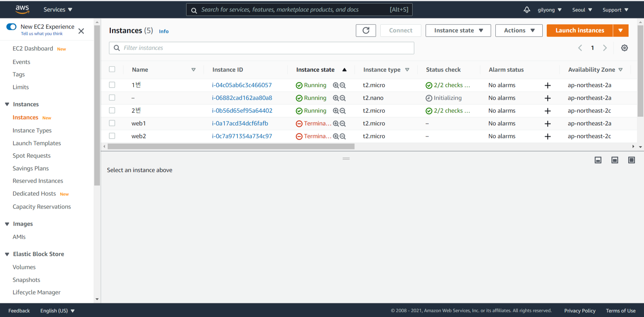The width and height of the screenshot is (644, 317).
Task: Open Events in sidebar
Action: click(21, 62)
